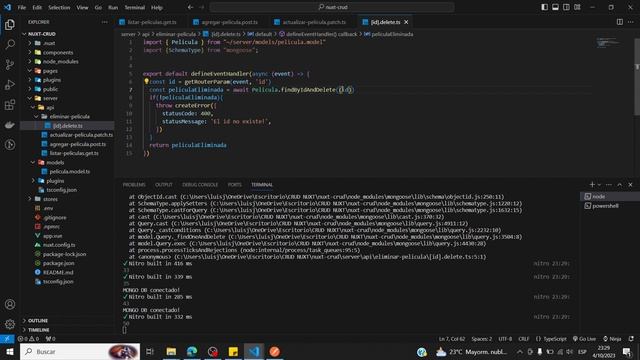Open Microsoft Edge from taskbar
The height and width of the screenshot is (360, 640).
pyautogui.click(x=192, y=351)
